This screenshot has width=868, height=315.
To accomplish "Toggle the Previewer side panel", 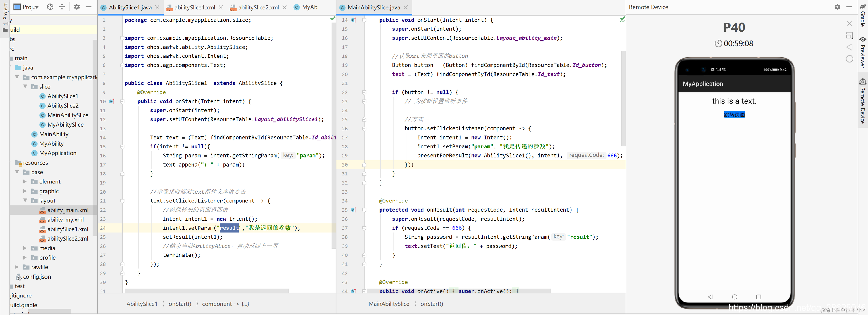I will point(862,53).
